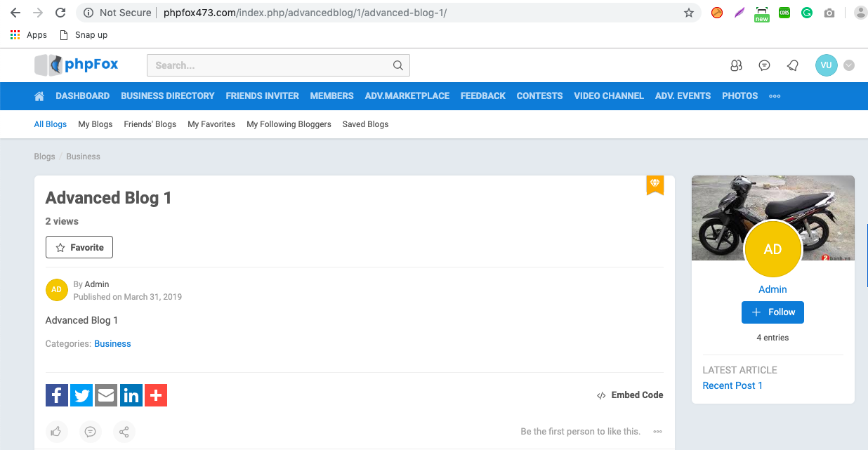Expand more navigation items ellipsis

775,96
